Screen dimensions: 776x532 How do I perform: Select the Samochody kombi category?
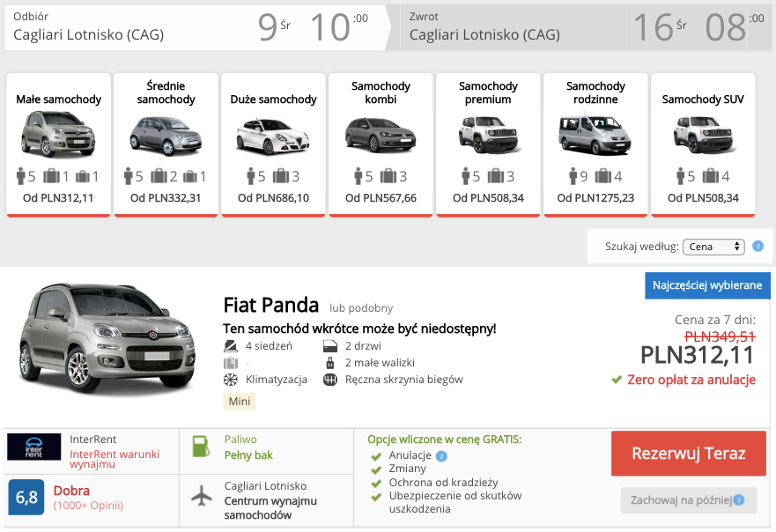381,145
